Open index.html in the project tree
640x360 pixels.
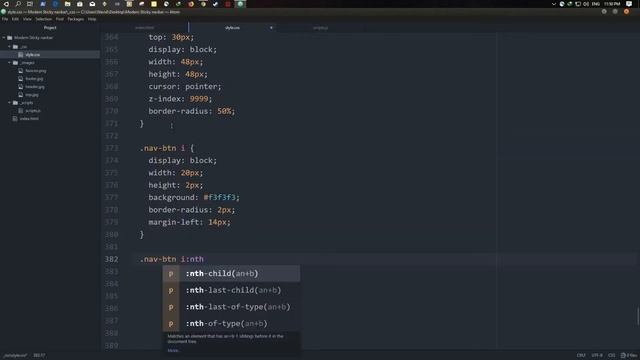(29, 119)
